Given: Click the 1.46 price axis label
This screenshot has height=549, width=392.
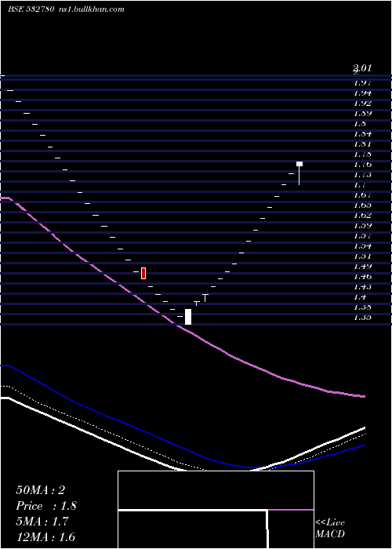Looking at the screenshot, I should click(x=362, y=276).
